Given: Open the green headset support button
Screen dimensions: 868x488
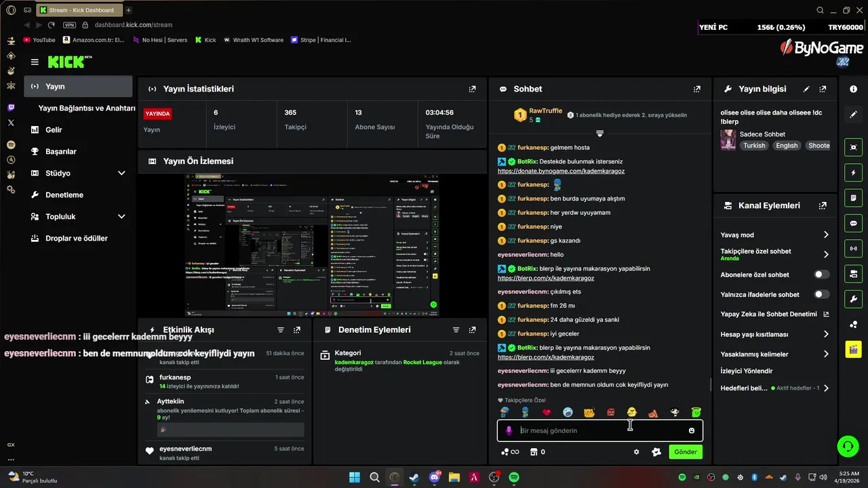Looking at the screenshot, I should click(848, 446).
